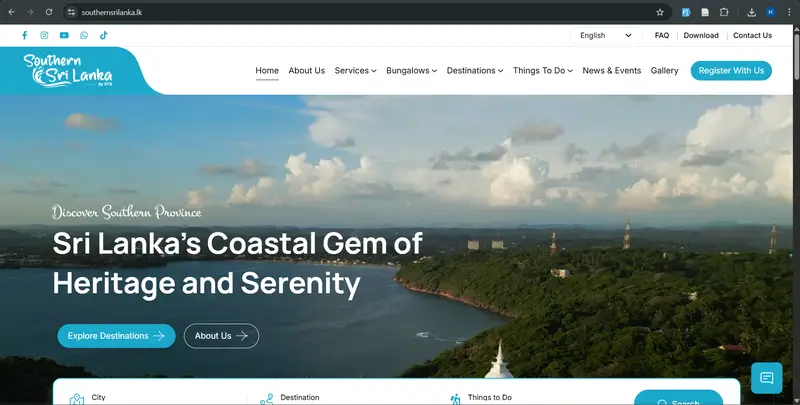Reload the page with refresh icon
Viewport: 800px width, 405px height.
(x=49, y=12)
